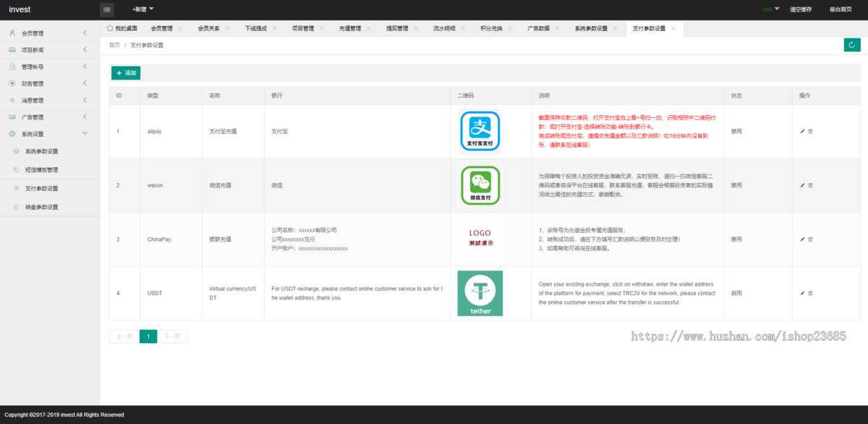Viewport: 868px width, 424px height.
Task: Close the 积分兑换 tab
Action: coord(511,28)
